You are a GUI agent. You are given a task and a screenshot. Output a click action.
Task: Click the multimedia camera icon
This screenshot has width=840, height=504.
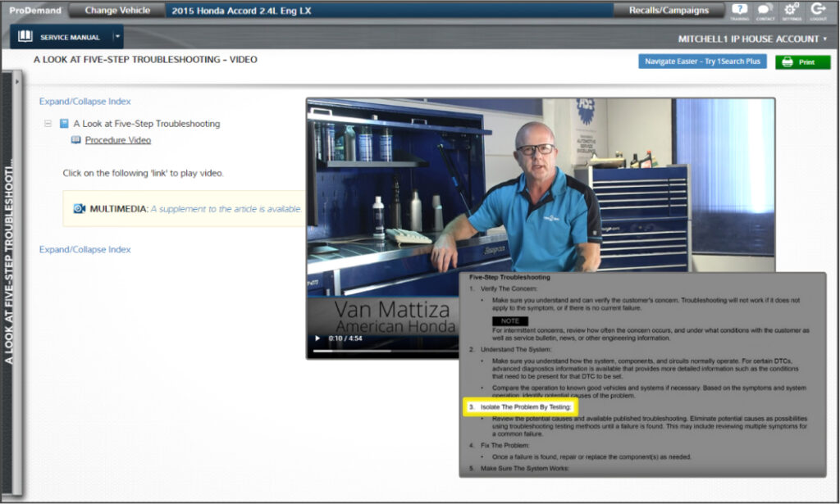tap(78, 208)
